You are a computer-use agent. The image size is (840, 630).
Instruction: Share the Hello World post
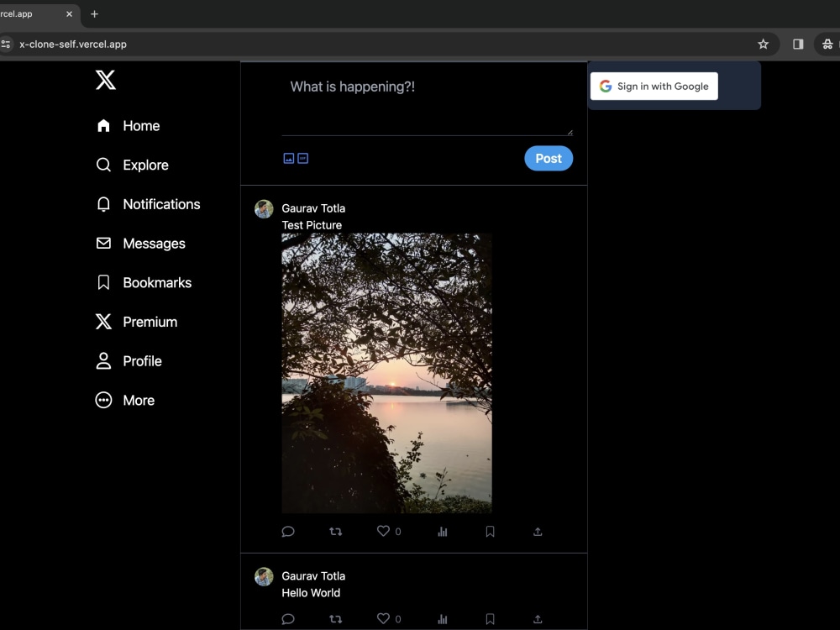pyautogui.click(x=538, y=619)
